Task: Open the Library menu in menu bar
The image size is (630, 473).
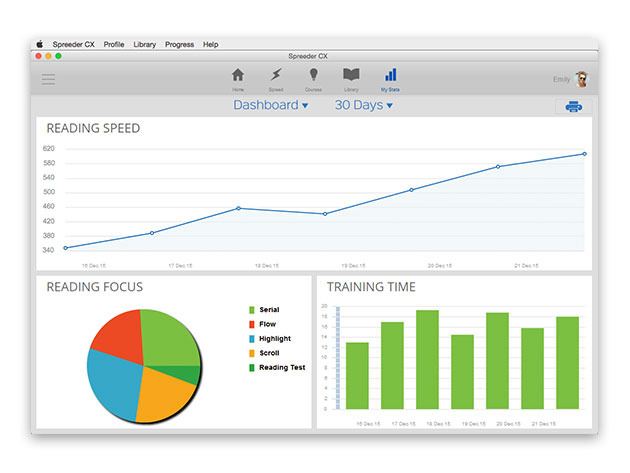Action: click(x=145, y=45)
